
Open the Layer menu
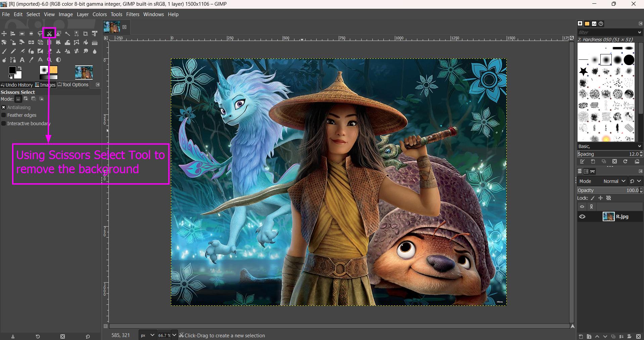pos(83,14)
